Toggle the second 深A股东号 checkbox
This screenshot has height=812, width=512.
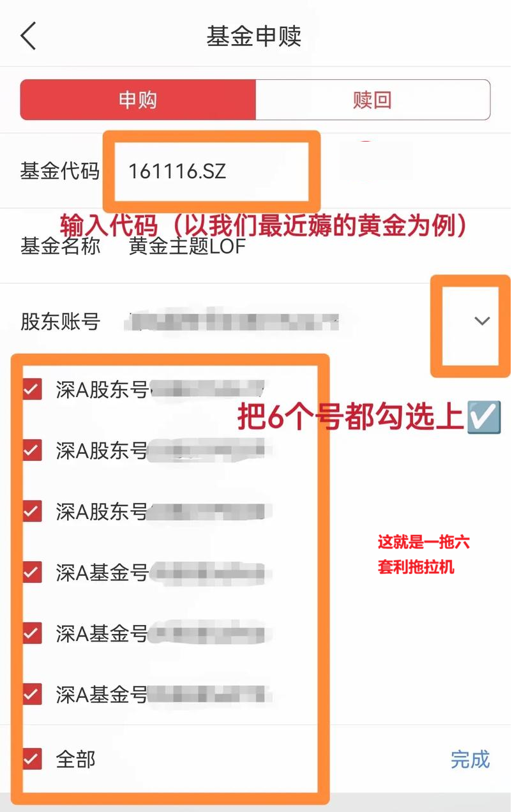point(32,450)
